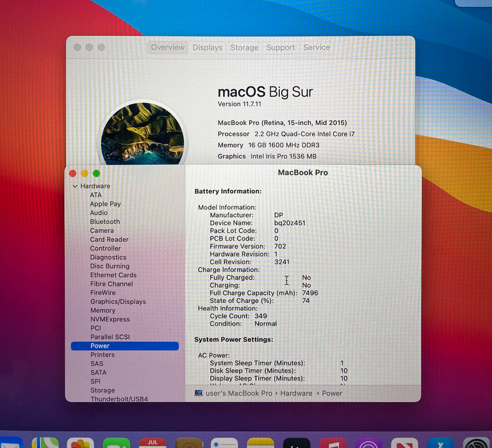Open the Fibre Channel section
This screenshot has width=492, height=448.
[111, 284]
